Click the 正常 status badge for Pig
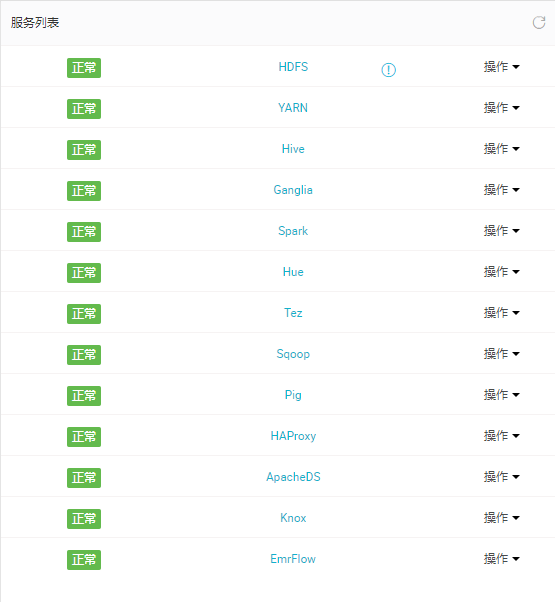 (x=84, y=396)
